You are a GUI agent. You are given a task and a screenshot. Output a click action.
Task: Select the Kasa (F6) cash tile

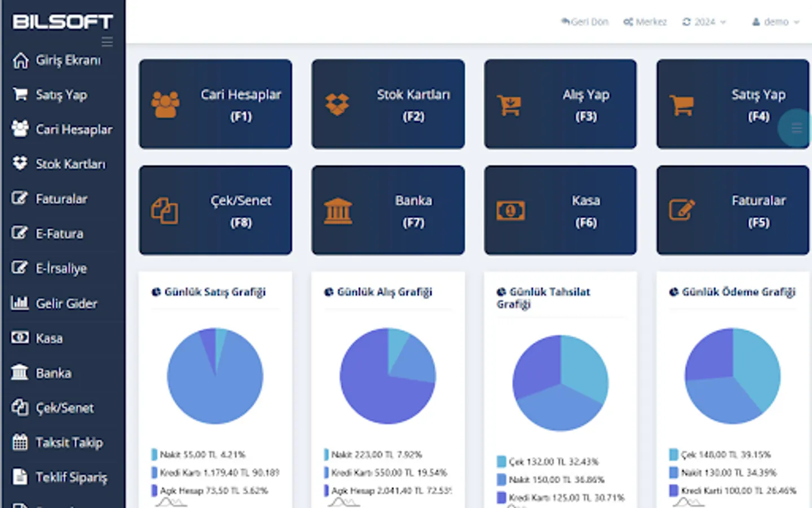[560, 209]
